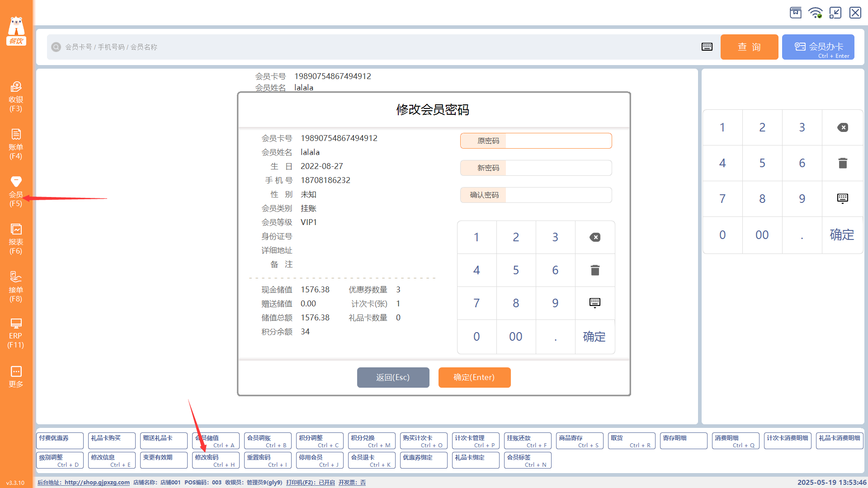Open the 更多 more sidebar icon

[x=16, y=377]
